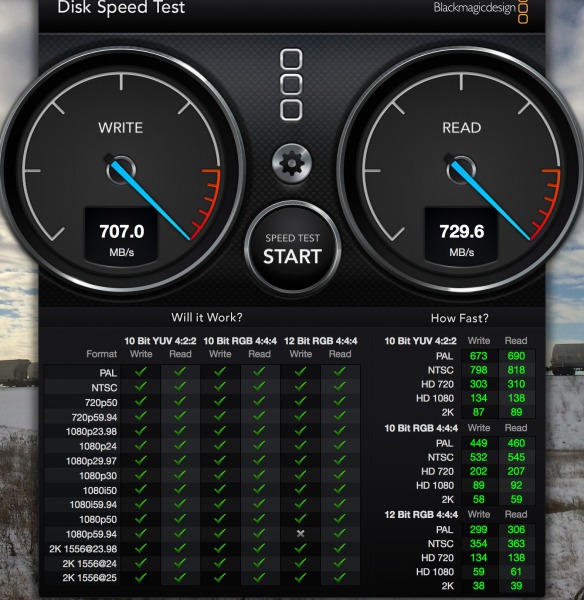Click the 12 Bit RGB 2K read value 39
This screenshot has width=584, height=600.
516,586
